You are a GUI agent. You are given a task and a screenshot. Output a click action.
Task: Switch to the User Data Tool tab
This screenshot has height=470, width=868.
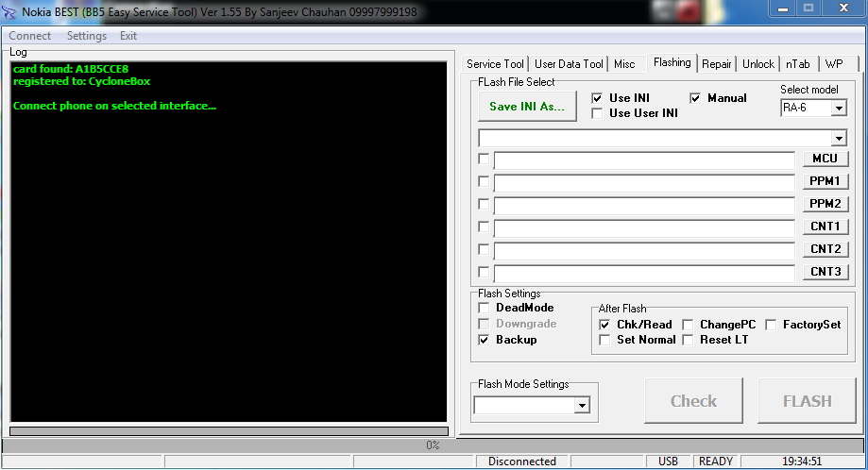tap(569, 64)
